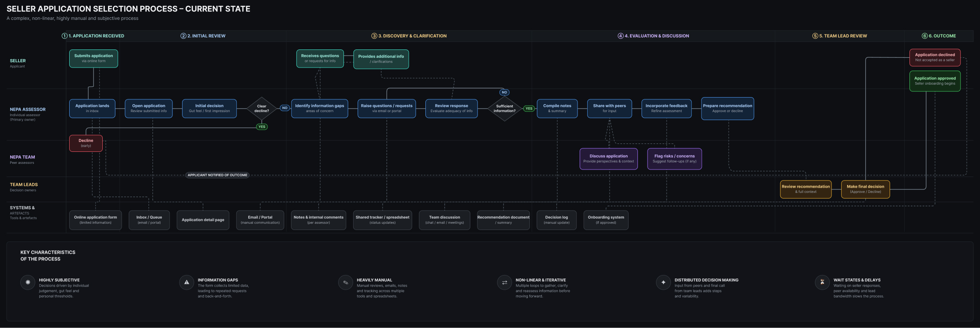Click the Highly Subjective circle icon
Viewport: 980px width, 328px height.
pyautogui.click(x=28, y=282)
